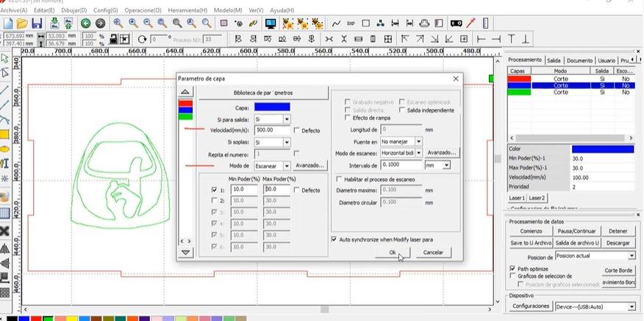Click the Export icon with green up arrow
644x321 pixels.
68,24
